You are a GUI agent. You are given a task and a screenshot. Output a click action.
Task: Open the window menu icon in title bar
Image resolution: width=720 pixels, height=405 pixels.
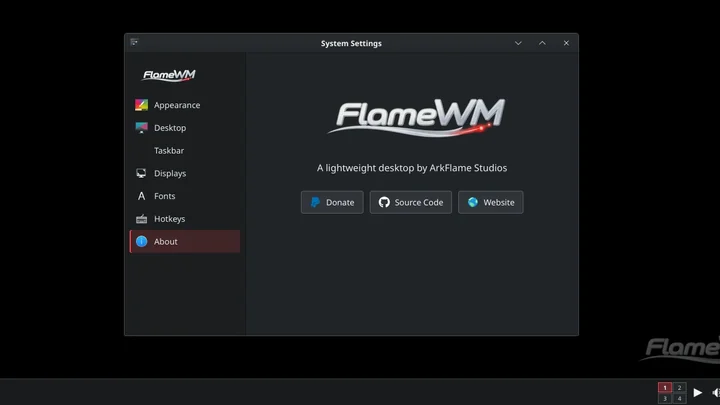click(x=134, y=42)
